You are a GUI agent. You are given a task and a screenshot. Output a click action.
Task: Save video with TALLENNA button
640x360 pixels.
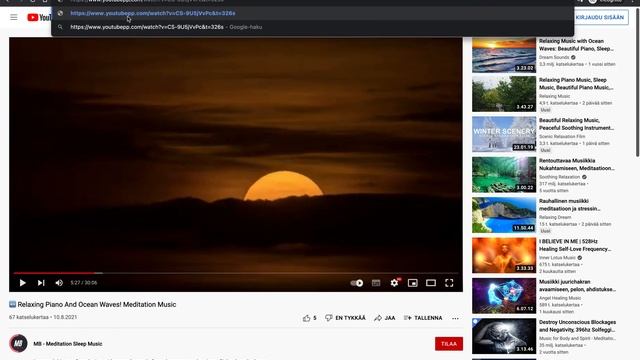click(x=423, y=318)
